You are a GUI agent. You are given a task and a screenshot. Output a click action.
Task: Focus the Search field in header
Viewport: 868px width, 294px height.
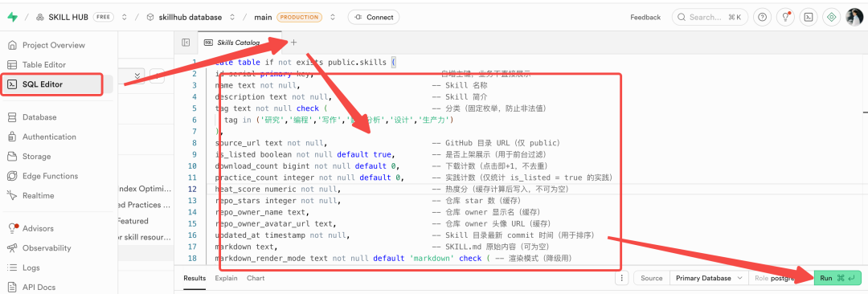pos(710,17)
